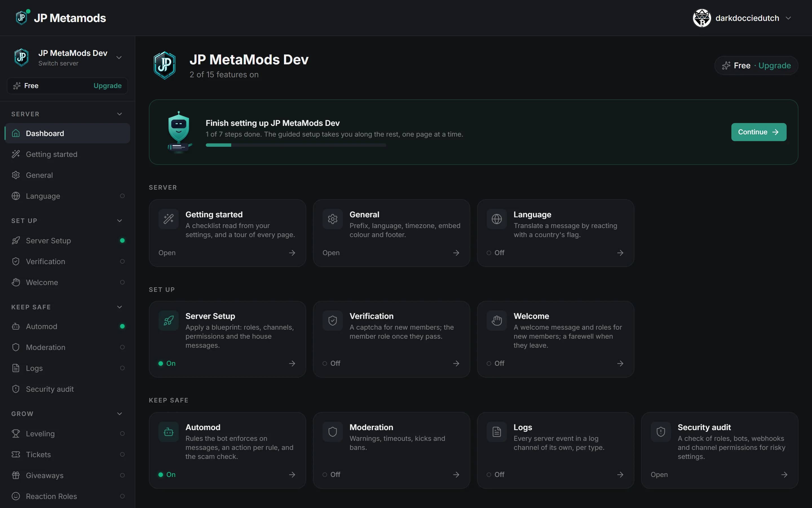
Task: Click the General card gear icon
Action: click(x=332, y=219)
